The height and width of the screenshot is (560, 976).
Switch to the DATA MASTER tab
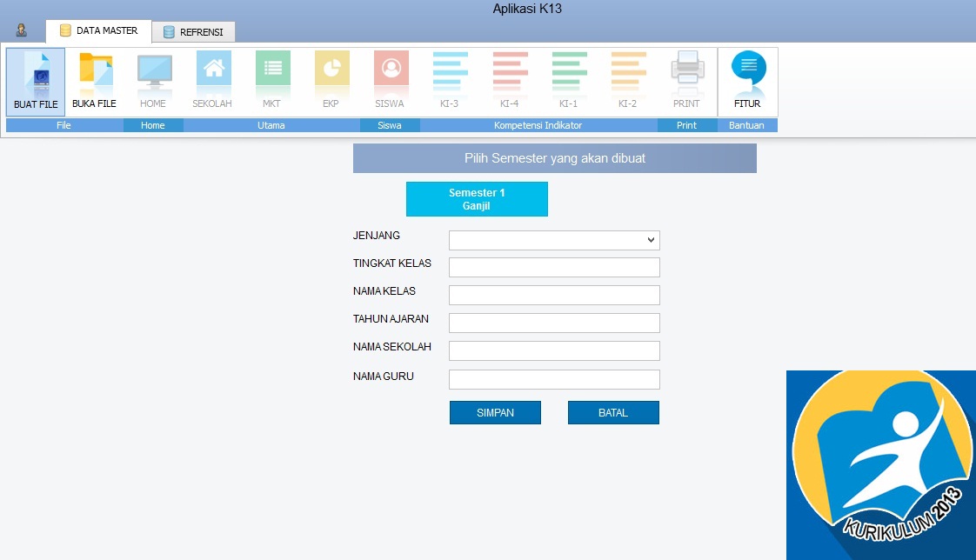coord(98,30)
